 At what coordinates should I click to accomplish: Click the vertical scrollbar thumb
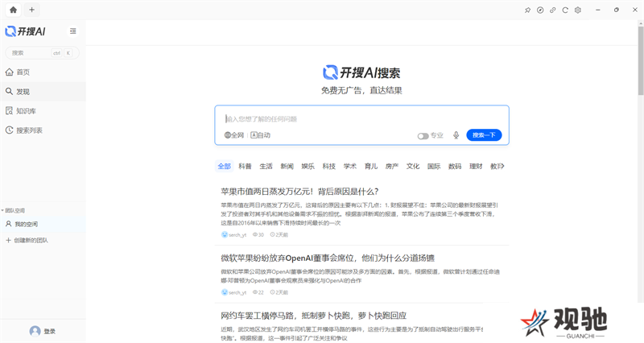(x=641, y=61)
